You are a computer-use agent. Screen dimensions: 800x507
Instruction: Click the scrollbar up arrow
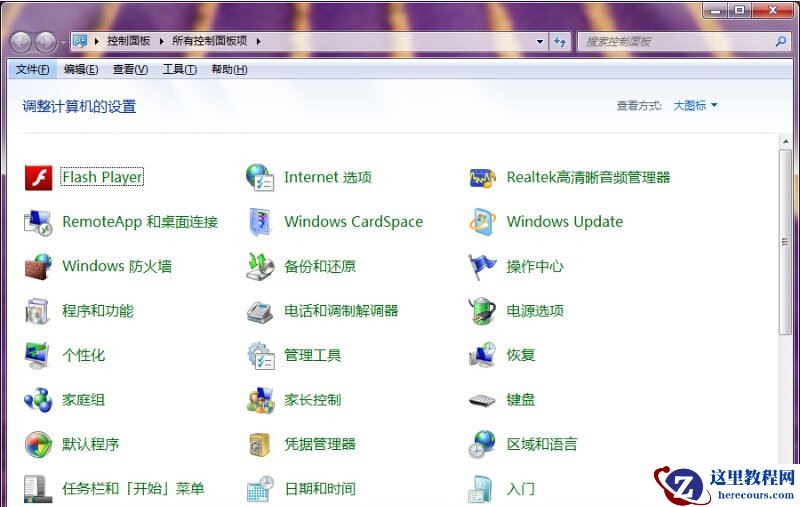click(x=785, y=141)
